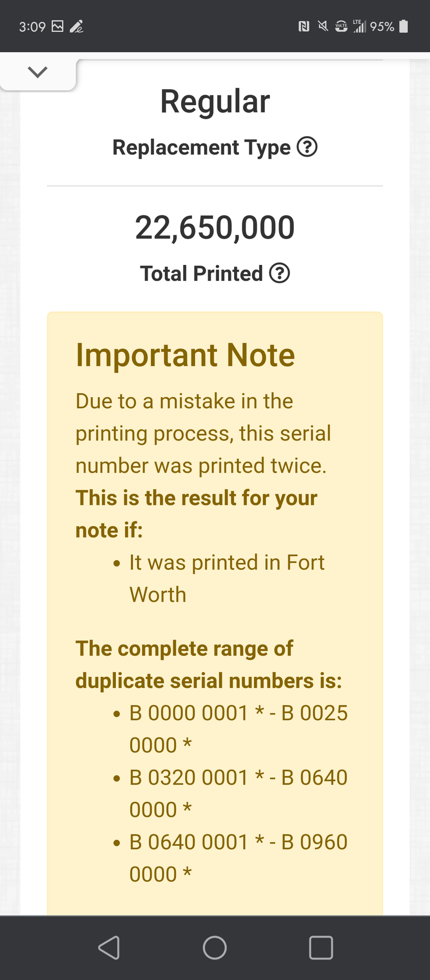Tap the Total Printed question mark icon
Image resolution: width=430 pixels, height=980 pixels.
(280, 273)
